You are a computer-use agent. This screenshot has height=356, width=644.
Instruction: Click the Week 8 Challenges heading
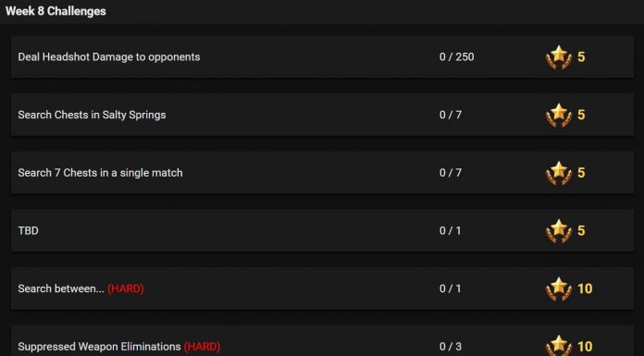56,11
